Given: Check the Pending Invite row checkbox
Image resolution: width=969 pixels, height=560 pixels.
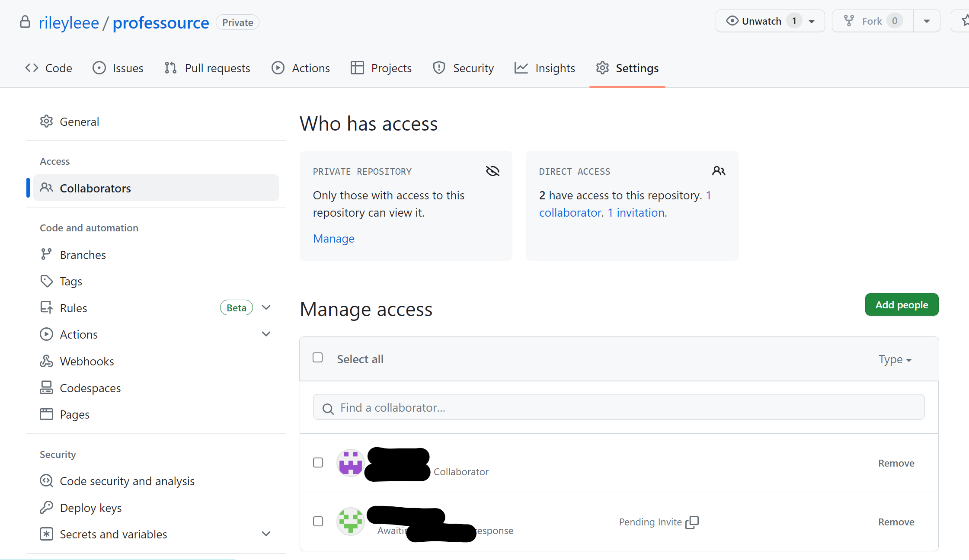Looking at the screenshot, I should click(318, 522).
